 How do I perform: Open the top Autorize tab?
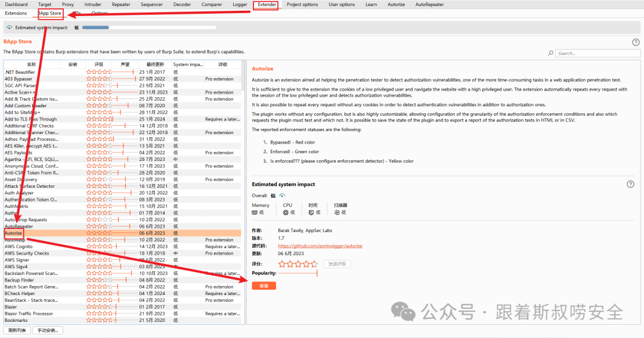[x=396, y=5]
